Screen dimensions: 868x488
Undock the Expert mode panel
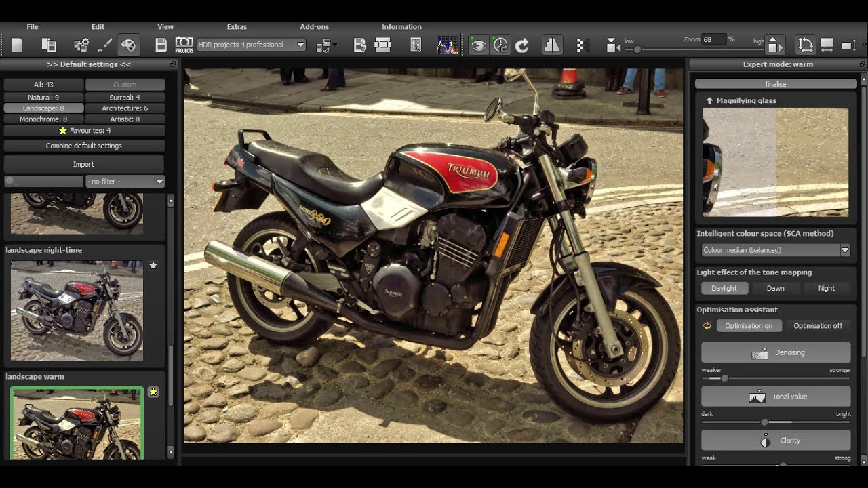pos(863,64)
